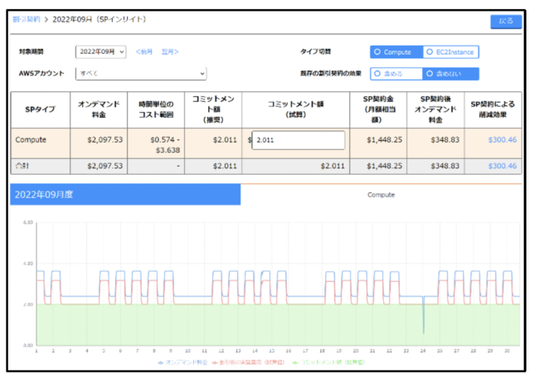Image resolution: width=539 pixels, height=392 pixels.
Task: Switch to the 2022年09月度 tab
Action: [x=125, y=195]
